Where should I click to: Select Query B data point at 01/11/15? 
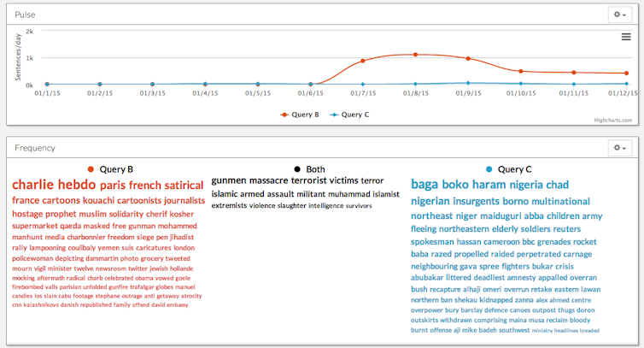point(574,73)
